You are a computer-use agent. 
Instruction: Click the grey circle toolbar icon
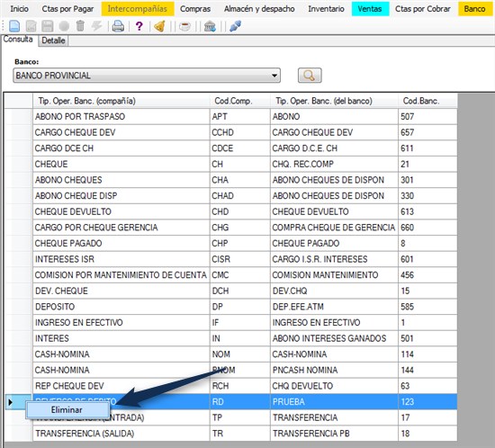click(64, 26)
